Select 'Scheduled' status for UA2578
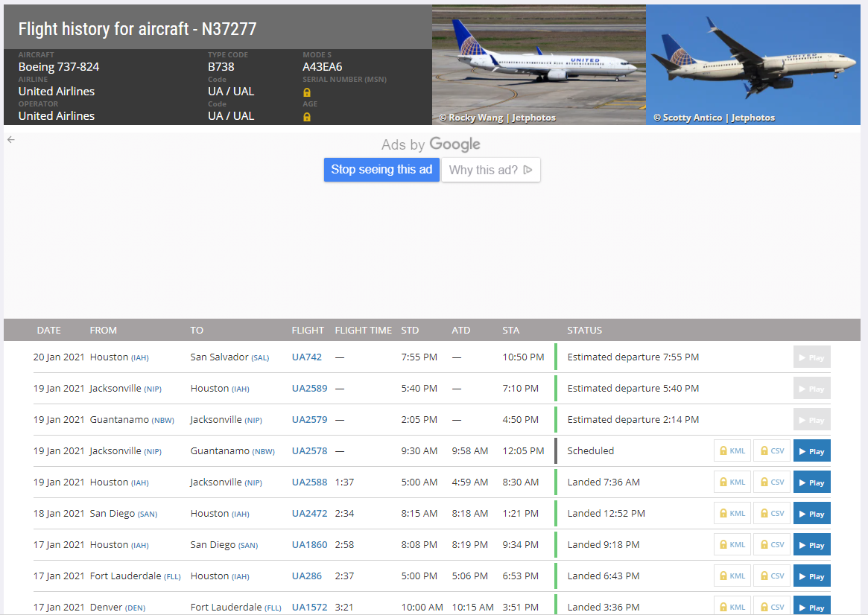 click(590, 450)
